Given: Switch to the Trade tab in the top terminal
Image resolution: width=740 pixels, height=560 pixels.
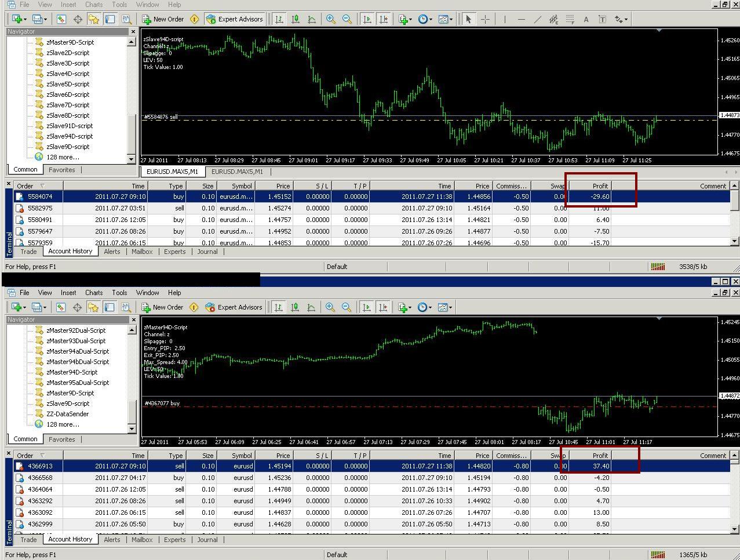Looking at the screenshot, I should (x=28, y=252).
